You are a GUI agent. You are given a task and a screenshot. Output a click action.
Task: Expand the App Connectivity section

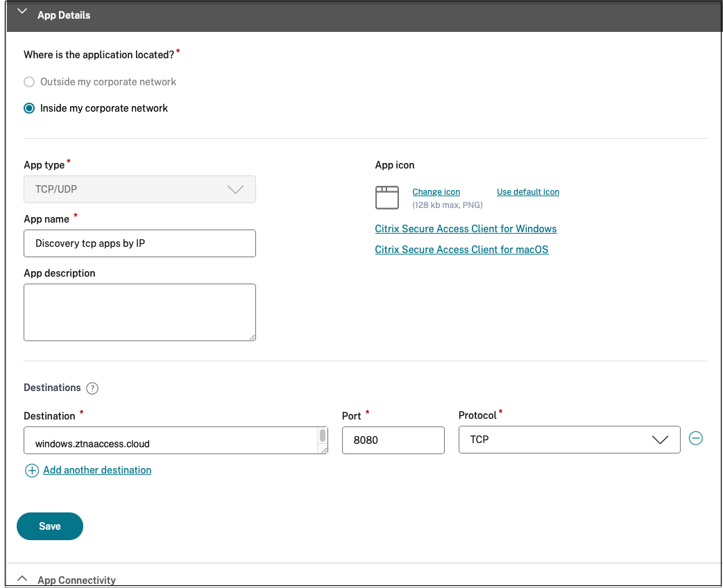point(22,579)
